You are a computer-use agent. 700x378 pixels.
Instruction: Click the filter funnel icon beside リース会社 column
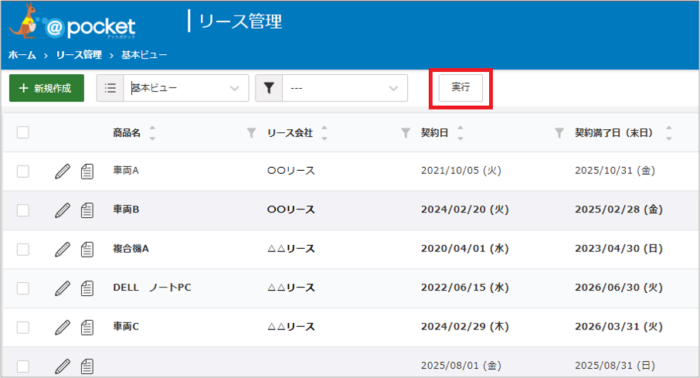(x=251, y=133)
